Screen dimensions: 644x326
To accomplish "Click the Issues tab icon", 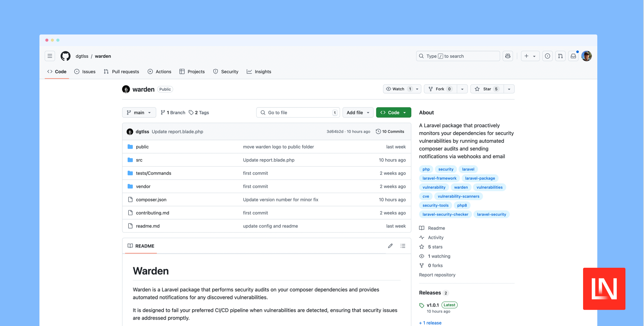I will click(77, 72).
